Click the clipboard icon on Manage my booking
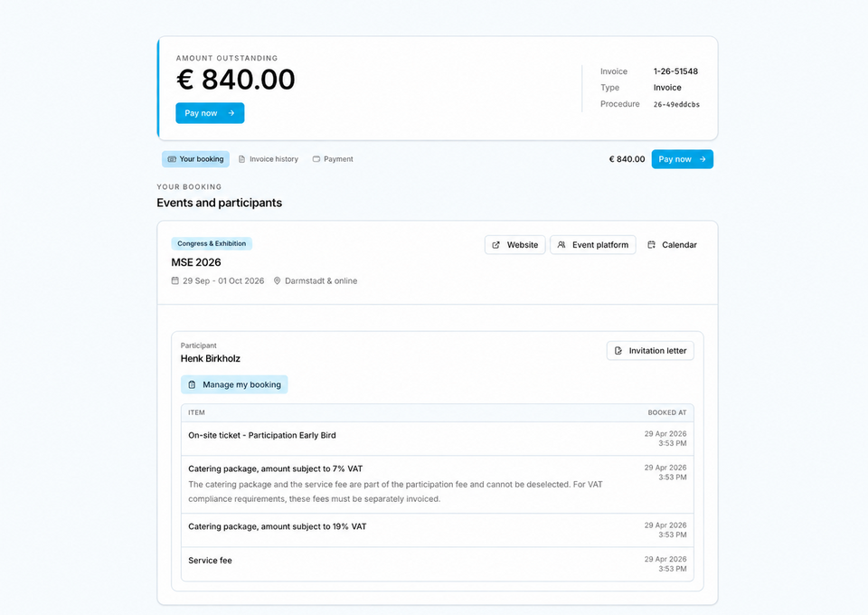868x615 pixels. pyautogui.click(x=192, y=384)
